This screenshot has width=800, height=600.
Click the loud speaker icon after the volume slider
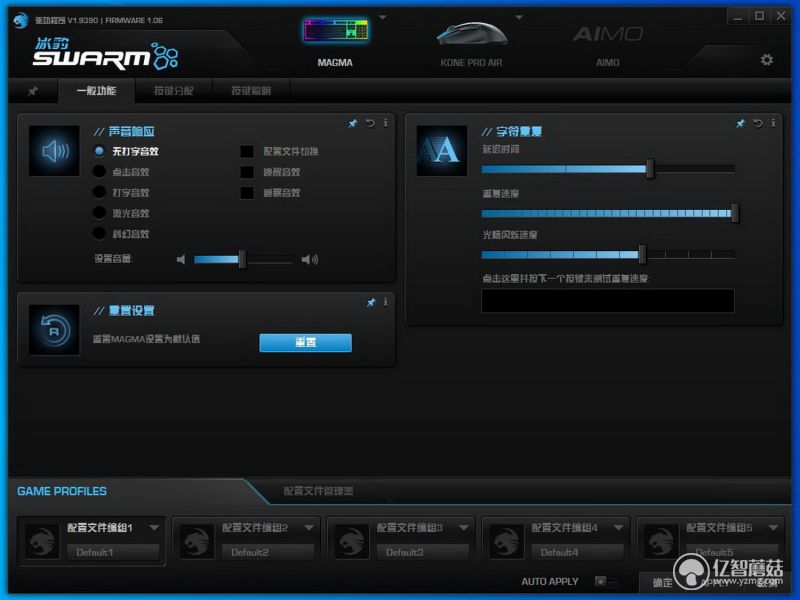pyautogui.click(x=309, y=260)
